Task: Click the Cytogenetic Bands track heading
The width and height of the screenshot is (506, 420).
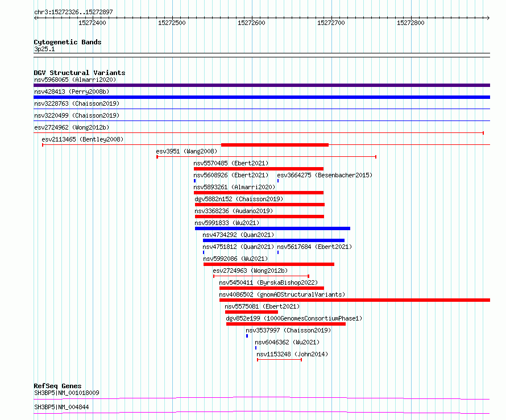Action: coord(68,42)
